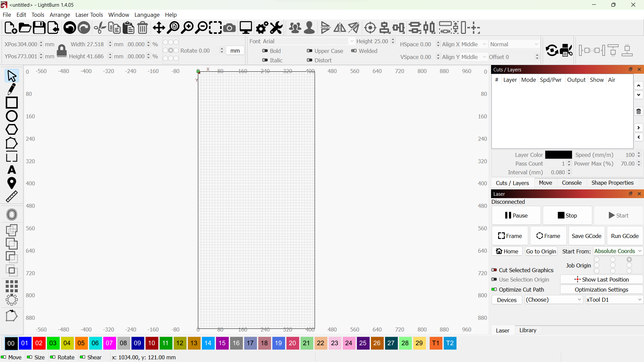Open Device Settings with the wrench icon

click(x=276, y=27)
